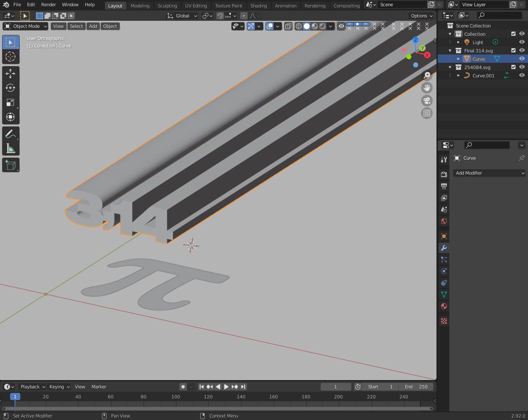
Task: Toggle proportional editing button
Action: coord(244,16)
